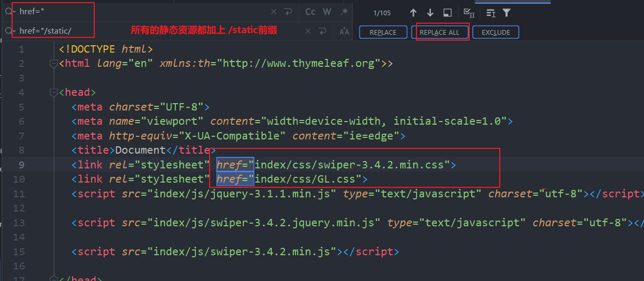Clear the find field with its X icon

[x=273, y=12]
